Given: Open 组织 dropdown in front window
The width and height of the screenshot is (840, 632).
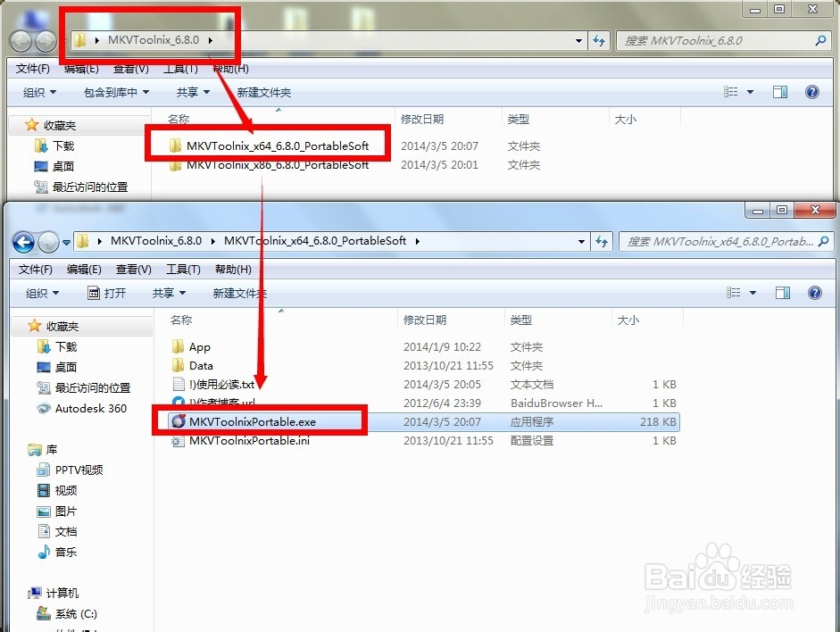Looking at the screenshot, I should 42,293.
